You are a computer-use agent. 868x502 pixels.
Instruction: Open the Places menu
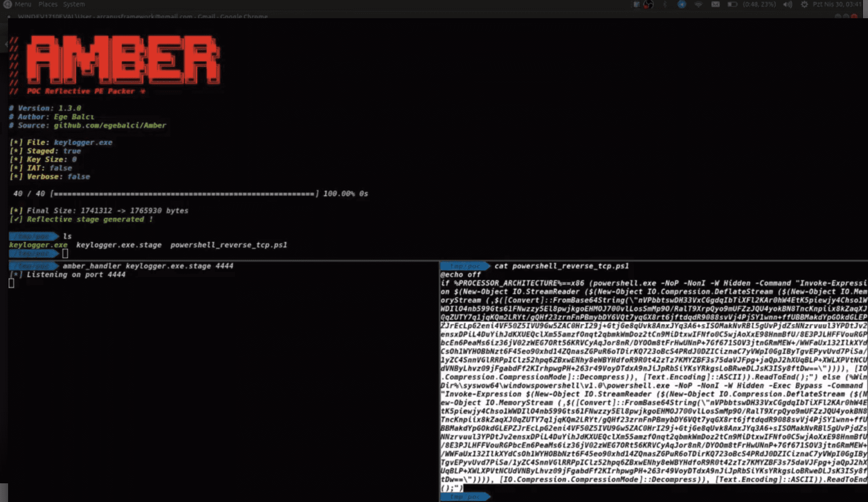point(48,4)
